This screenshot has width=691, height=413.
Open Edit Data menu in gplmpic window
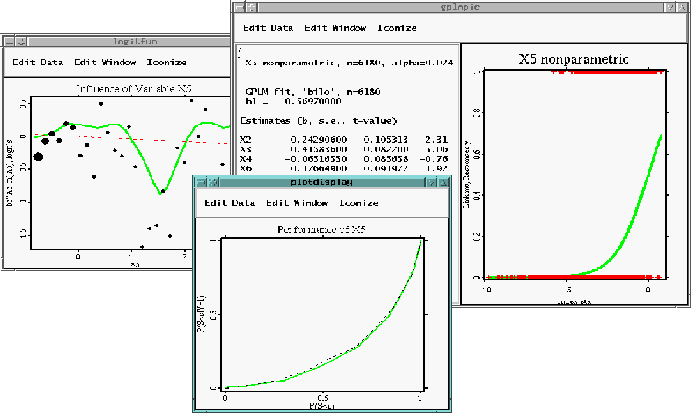[268, 28]
